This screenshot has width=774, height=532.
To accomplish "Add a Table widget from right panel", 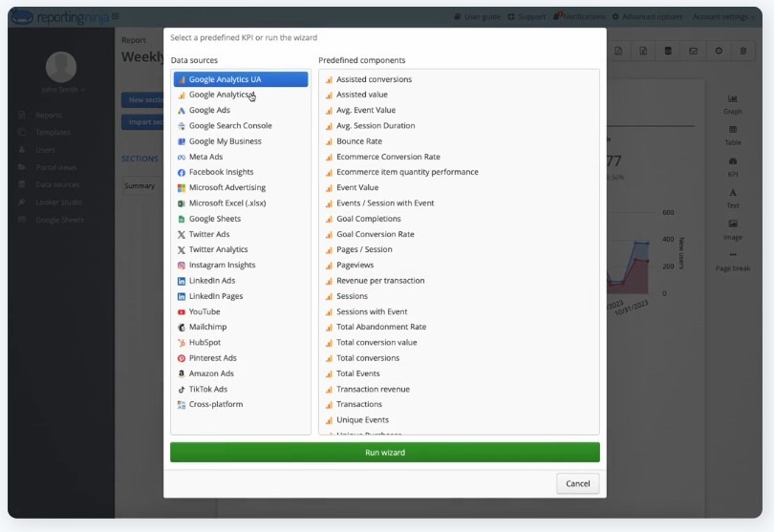I will pyautogui.click(x=733, y=136).
